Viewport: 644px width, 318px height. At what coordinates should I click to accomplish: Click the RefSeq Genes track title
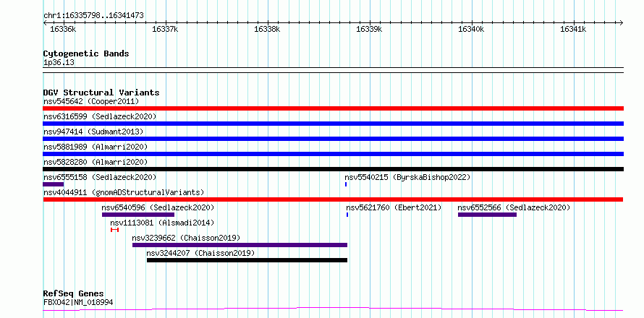tap(73, 293)
